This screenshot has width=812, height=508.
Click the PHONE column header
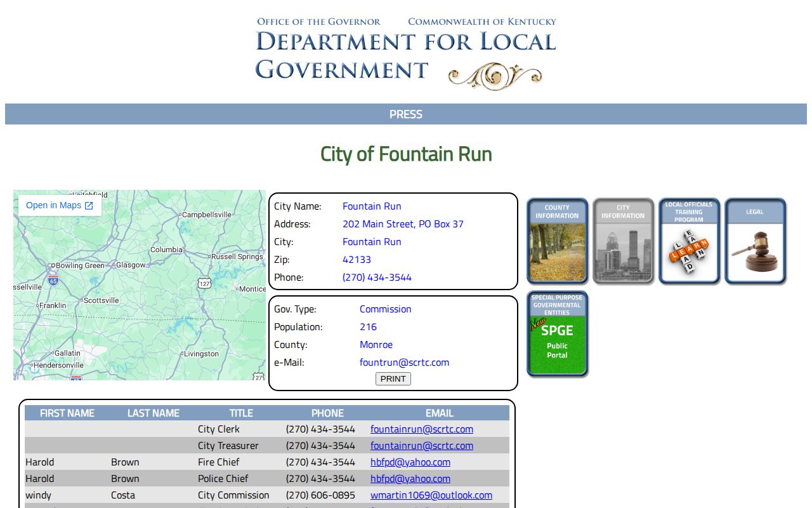click(327, 413)
